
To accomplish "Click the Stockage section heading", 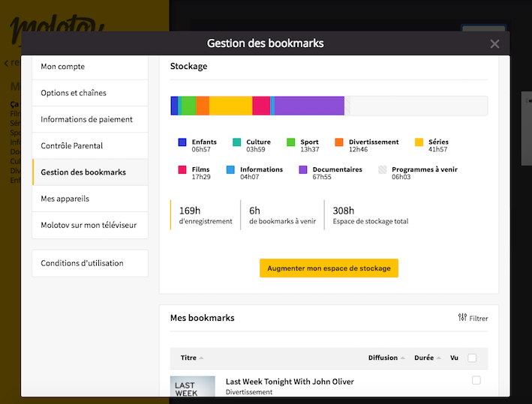I will point(188,66).
